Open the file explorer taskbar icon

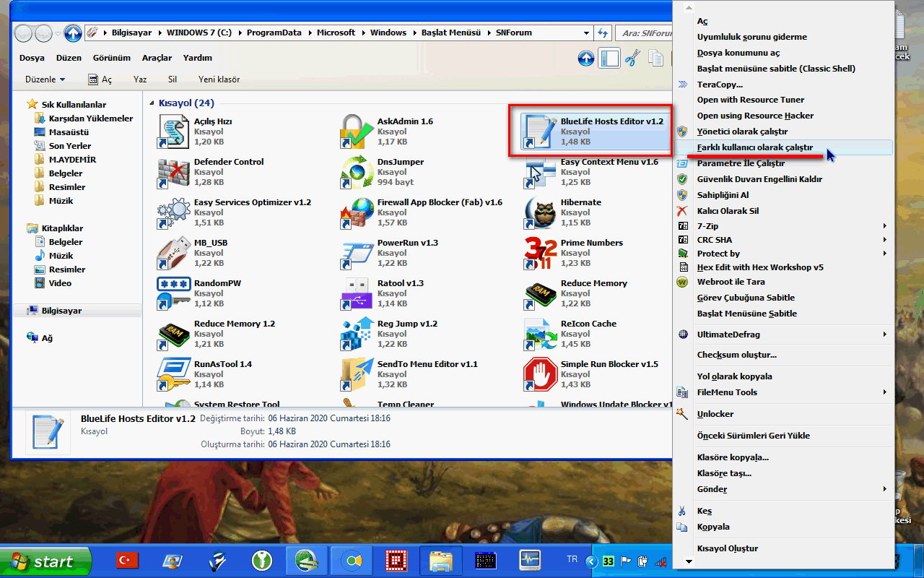click(x=440, y=560)
